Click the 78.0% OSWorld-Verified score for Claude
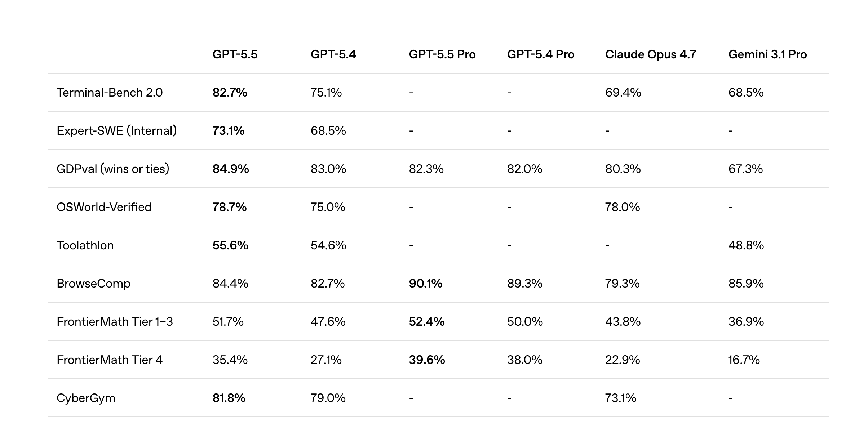 tap(622, 207)
